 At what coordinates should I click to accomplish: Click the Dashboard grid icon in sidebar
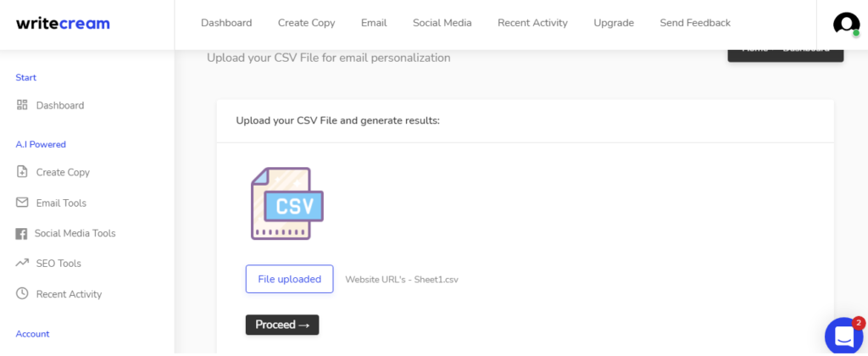tap(22, 105)
